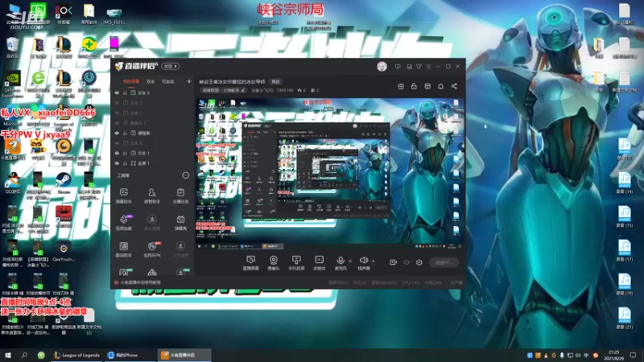
Task: Select the 文本 4 layer row
Action: (152, 143)
